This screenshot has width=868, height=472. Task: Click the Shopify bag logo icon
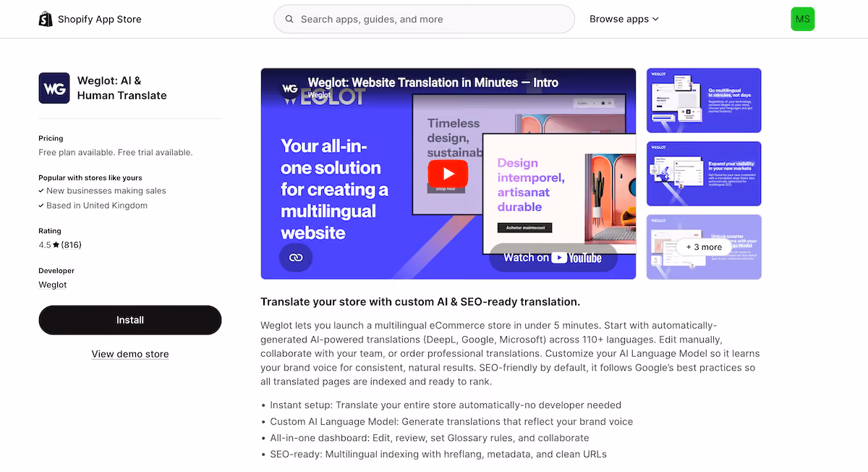[46, 19]
